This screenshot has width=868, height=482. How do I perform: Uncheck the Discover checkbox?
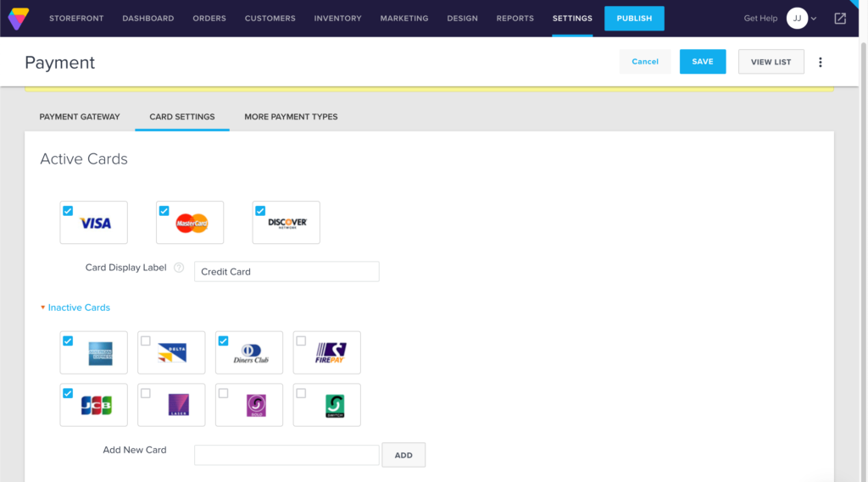[260, 211]
